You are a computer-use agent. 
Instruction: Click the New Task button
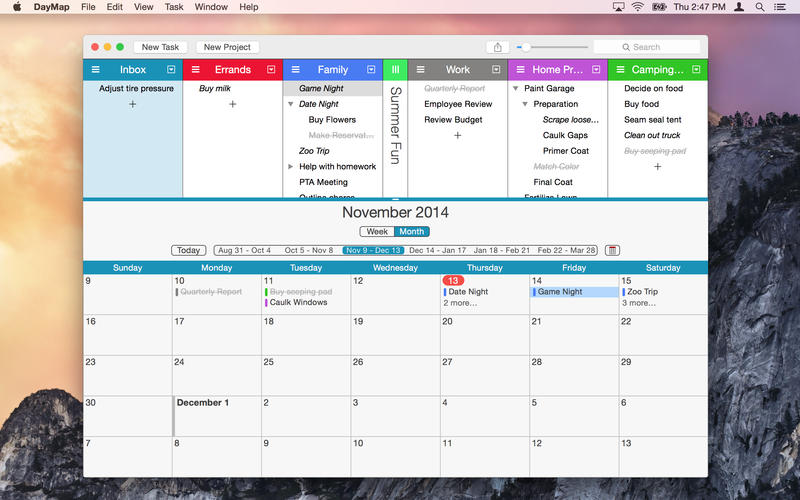click(x=160, y=47)
